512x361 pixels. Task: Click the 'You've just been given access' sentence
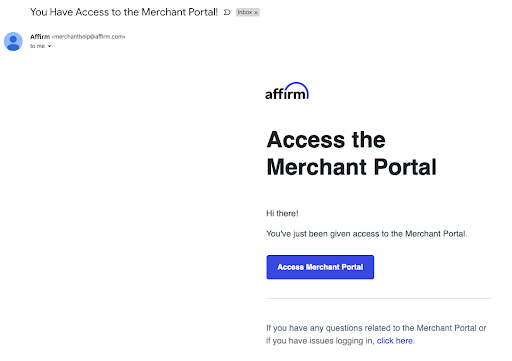[367, 234]
